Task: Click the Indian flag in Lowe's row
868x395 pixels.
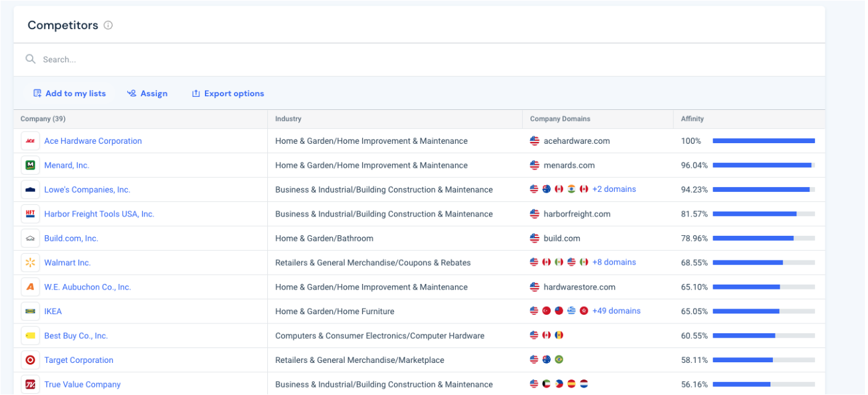Action: click(x=572, y=189)
